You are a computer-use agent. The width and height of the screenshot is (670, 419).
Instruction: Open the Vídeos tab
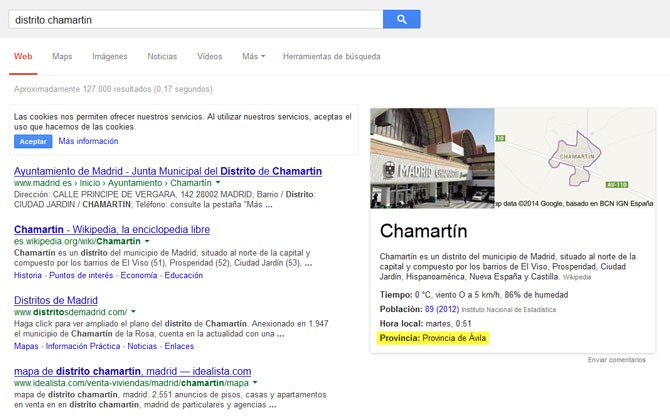(x=210, y=57)
